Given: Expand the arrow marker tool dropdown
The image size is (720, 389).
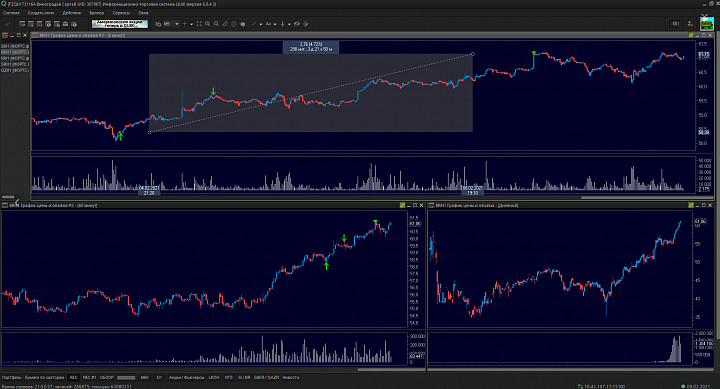Looking at the screenshot, I should [289, 24].
